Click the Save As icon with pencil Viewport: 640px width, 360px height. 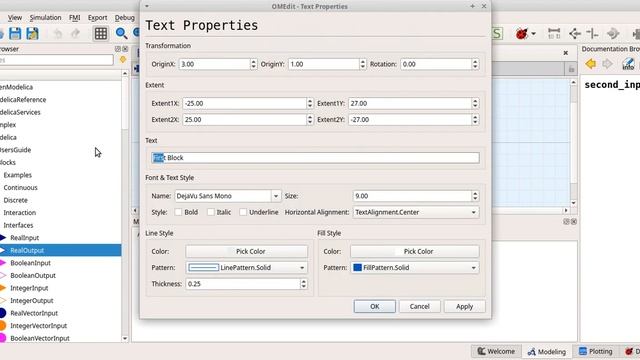pos(32,33)
